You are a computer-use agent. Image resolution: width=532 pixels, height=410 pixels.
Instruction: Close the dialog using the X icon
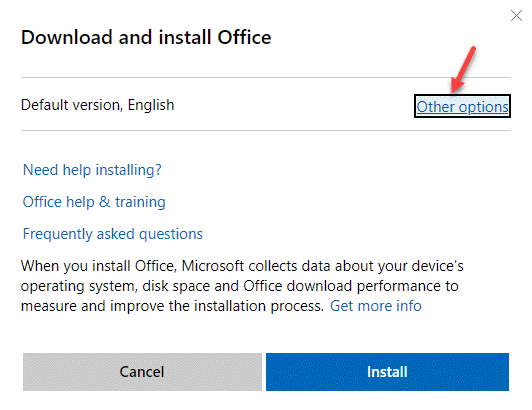click(516, 16)
